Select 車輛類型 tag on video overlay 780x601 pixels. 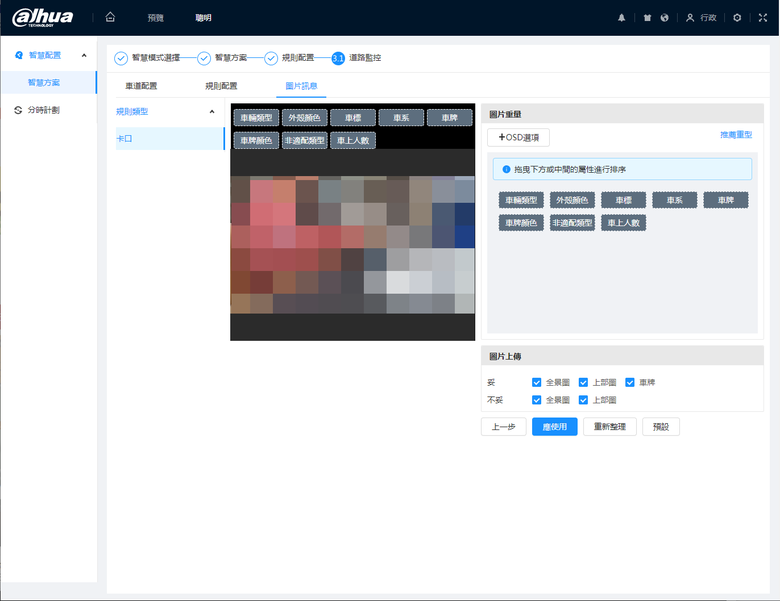(x=256, y=117)
